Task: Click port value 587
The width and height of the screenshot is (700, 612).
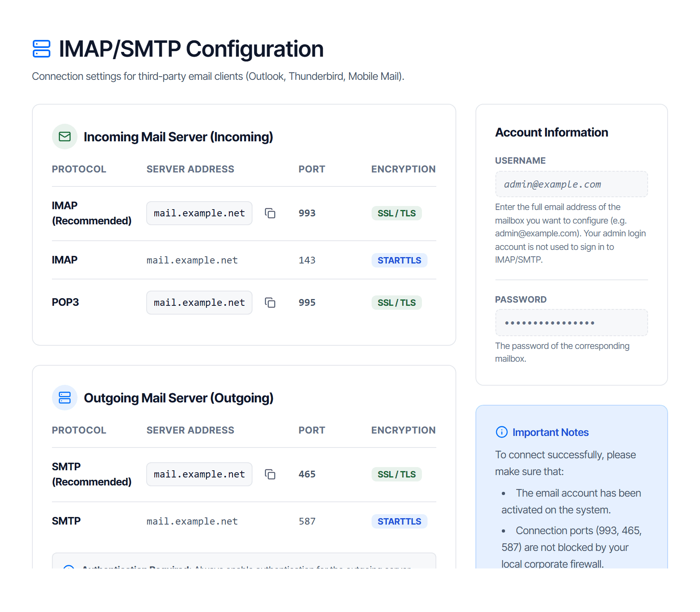Action: 307,521
